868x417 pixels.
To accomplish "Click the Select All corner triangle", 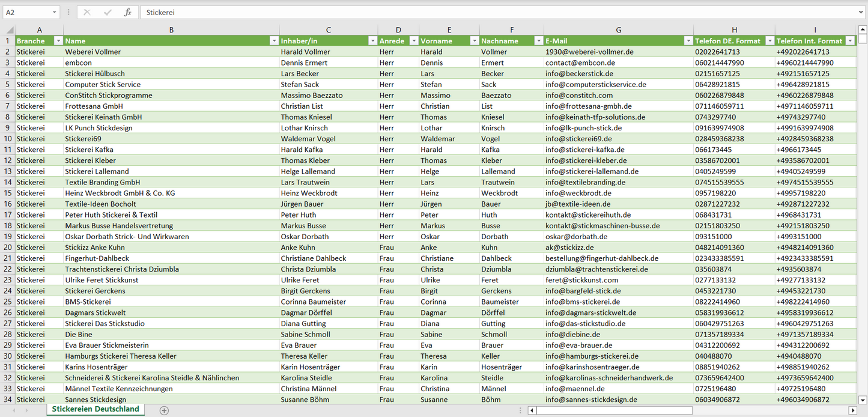I will point(8,30).
